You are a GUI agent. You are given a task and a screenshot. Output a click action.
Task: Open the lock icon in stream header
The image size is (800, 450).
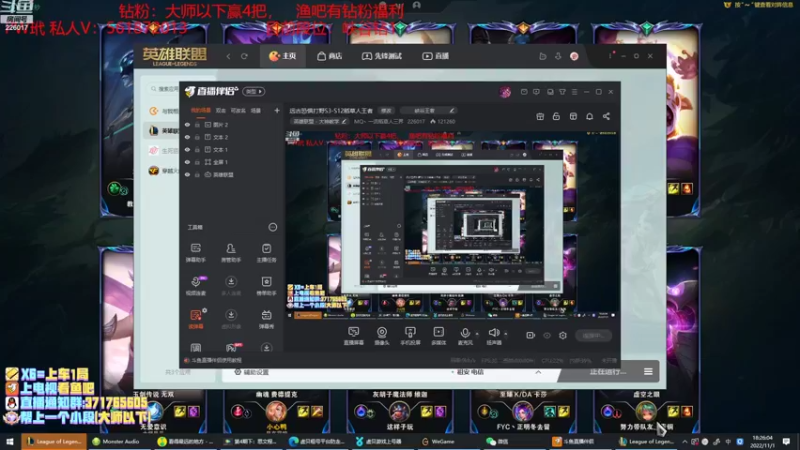tap(556, 116)
